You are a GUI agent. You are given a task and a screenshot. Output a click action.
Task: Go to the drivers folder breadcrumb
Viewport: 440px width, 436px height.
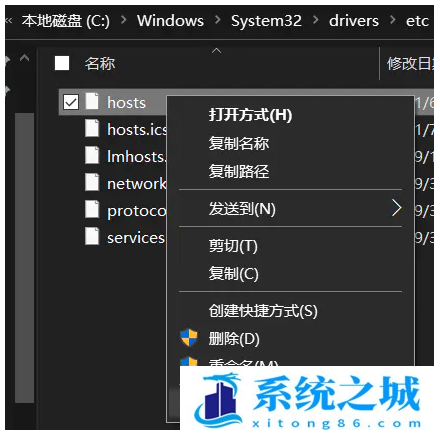(354, 21)
